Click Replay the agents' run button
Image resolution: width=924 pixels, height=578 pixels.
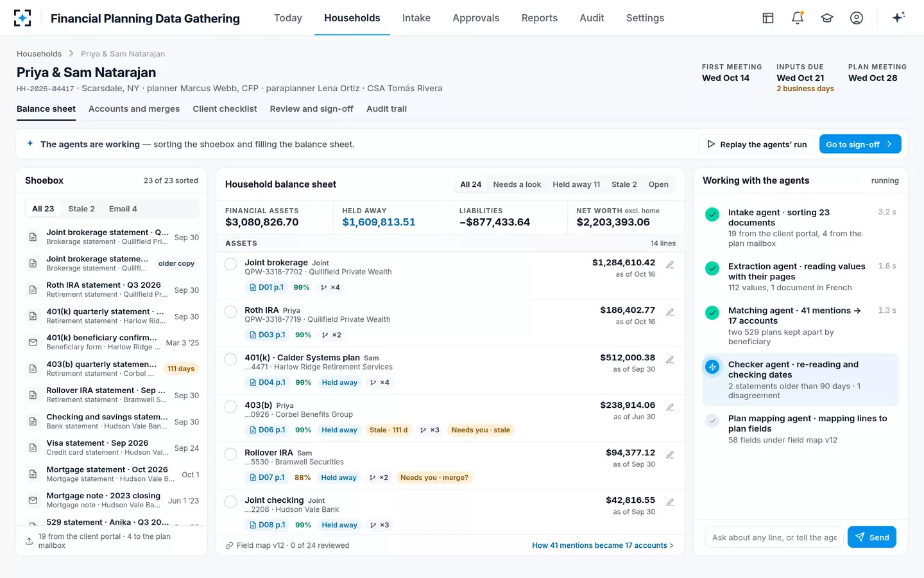coord(757,144)
